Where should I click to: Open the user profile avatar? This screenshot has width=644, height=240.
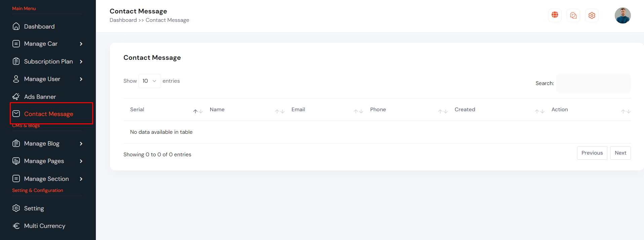coord(622,15)
